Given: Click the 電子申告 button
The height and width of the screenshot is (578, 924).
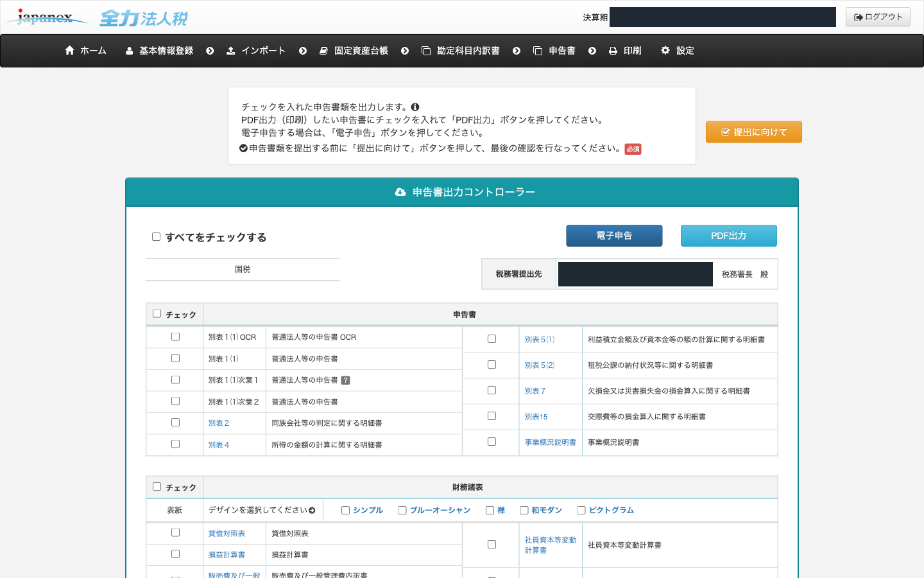Looking at the screenshot, I should click(614, 236).
